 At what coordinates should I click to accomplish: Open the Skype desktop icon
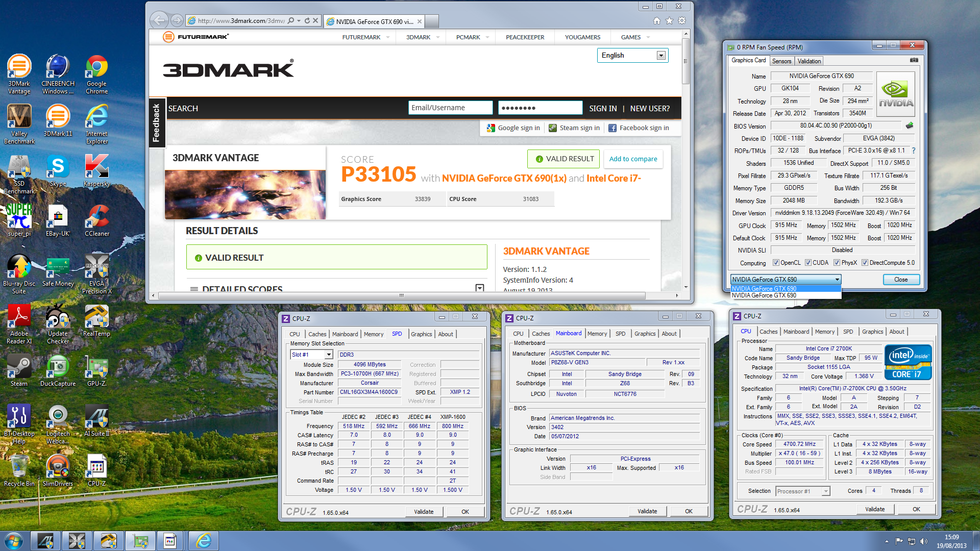coord(58,171)
